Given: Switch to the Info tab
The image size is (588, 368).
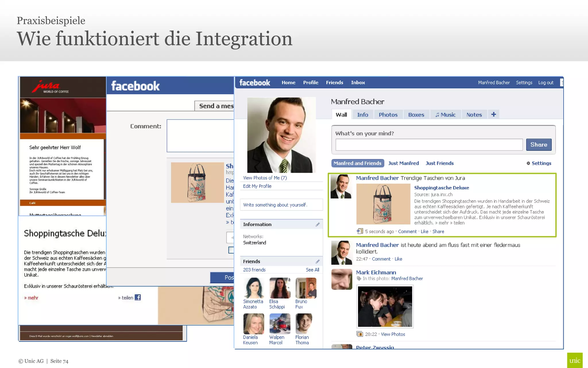Looking at the screenshot, I should 363,115.
